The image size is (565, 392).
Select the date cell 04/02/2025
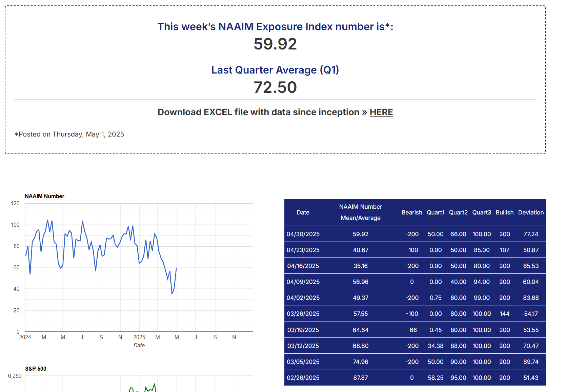pyautogui.click(x=303, y=298)
